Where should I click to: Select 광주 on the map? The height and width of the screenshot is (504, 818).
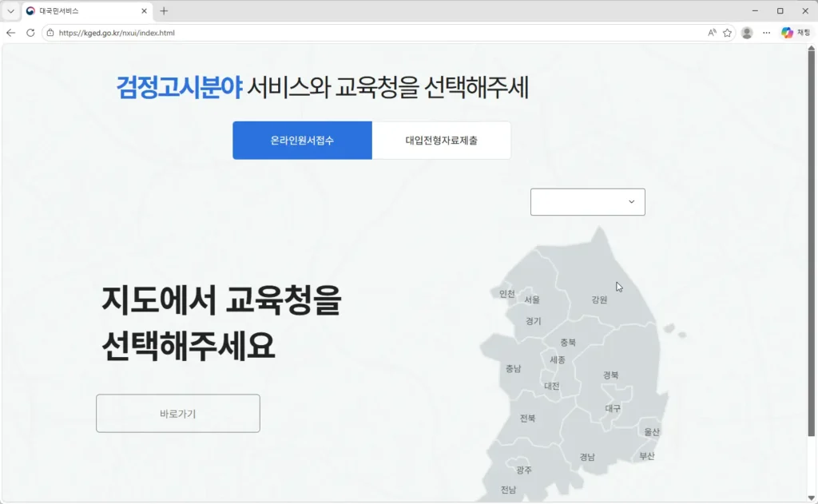click(x=524, y=470)
